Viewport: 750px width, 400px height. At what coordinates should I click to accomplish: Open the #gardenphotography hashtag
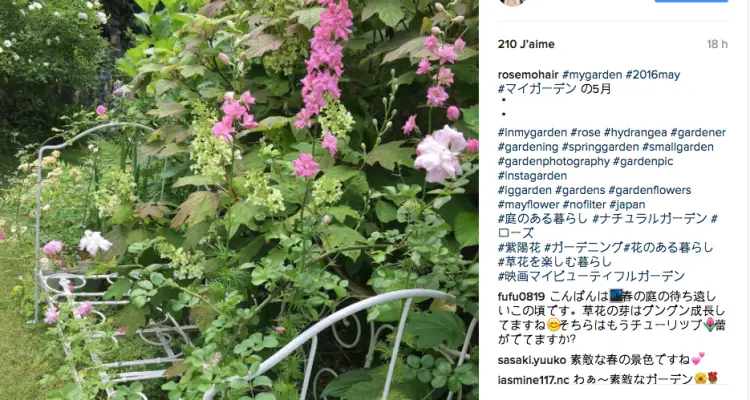553,161
